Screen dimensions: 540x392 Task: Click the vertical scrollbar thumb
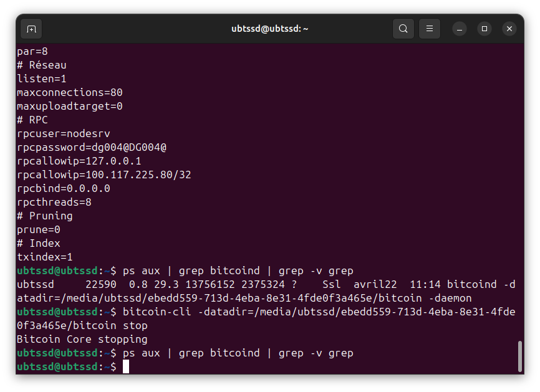[x=520, y=356]
